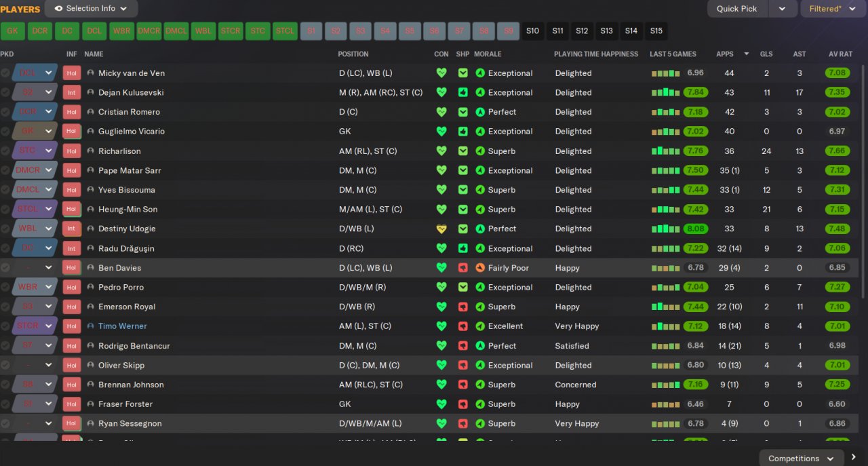Select the S1 substitute slot tab

pyautogui.click(x=311, y=31)
